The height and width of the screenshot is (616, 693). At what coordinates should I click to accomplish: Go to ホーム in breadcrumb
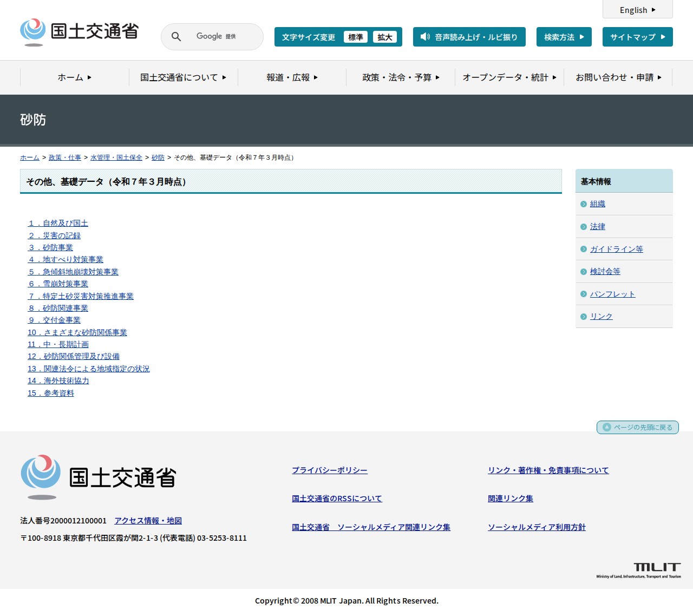30,158
